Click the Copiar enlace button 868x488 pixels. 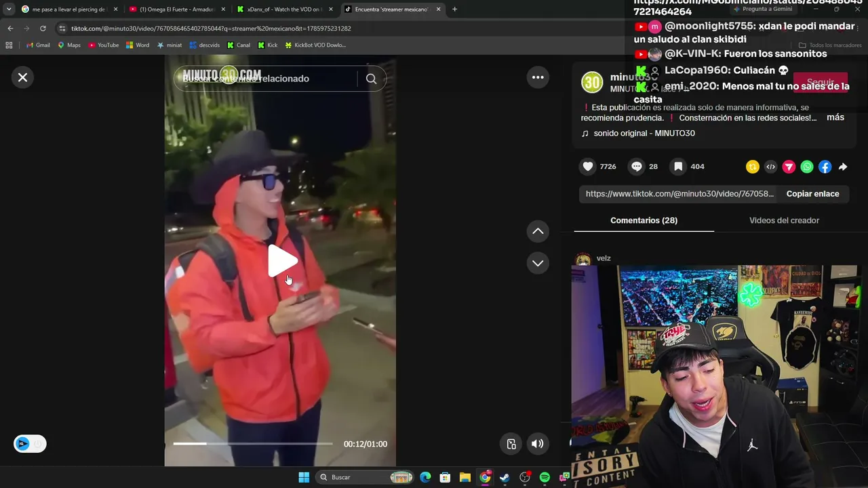pos(812,194)
